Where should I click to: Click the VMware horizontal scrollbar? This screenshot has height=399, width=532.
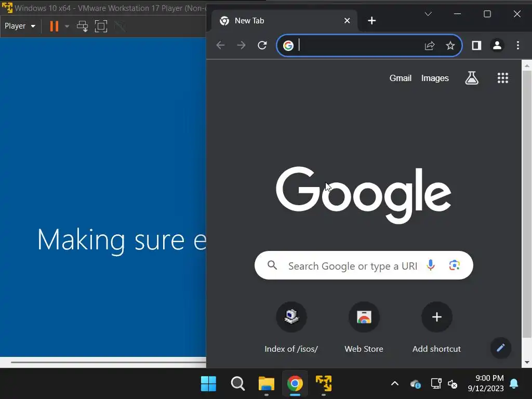point(109,362)
